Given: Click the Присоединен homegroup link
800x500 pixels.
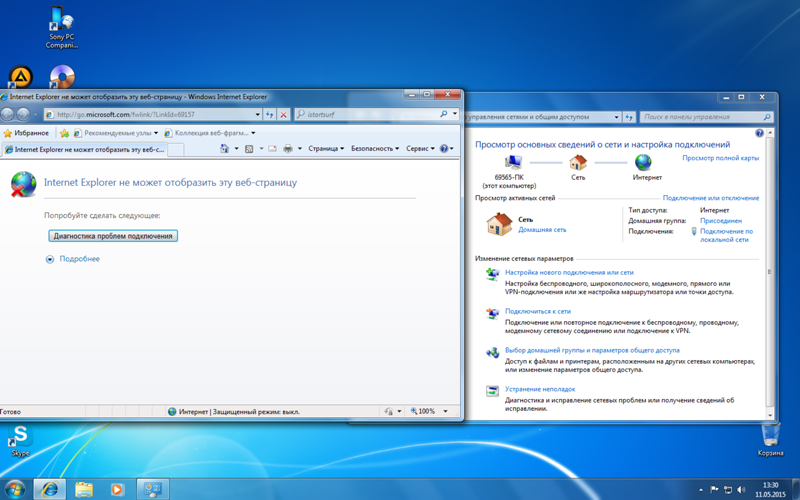Looking at the screenshot, I should (x=720, y=221).
